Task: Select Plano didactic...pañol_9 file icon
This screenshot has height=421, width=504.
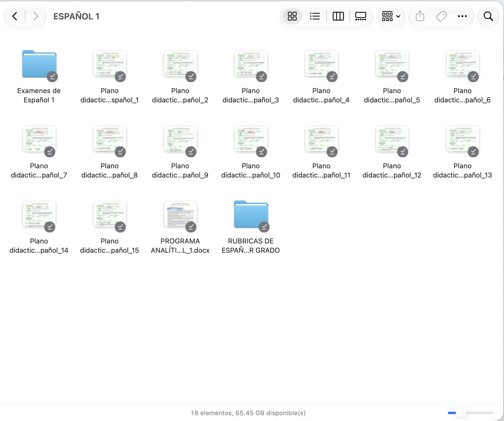Action: point(180,139)
